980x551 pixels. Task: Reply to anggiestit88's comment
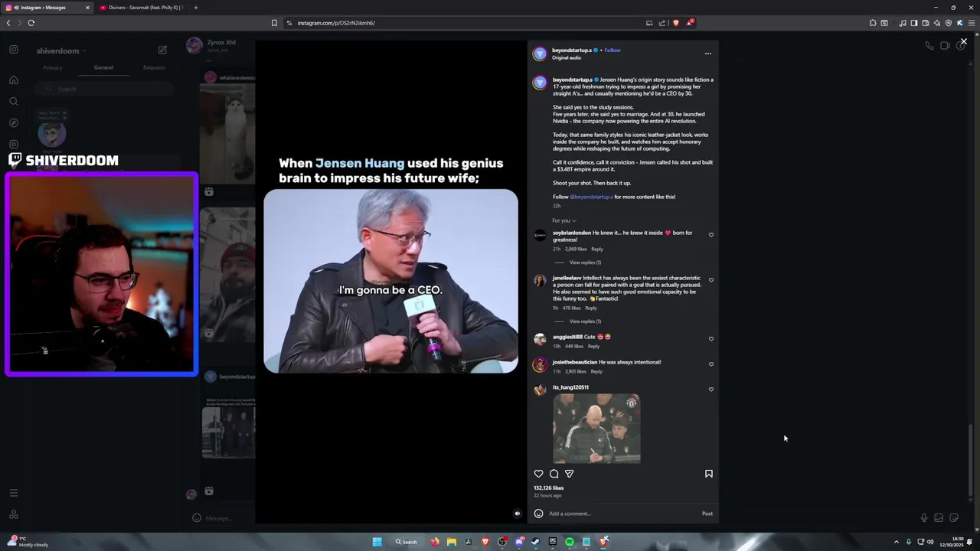(593, 346)
